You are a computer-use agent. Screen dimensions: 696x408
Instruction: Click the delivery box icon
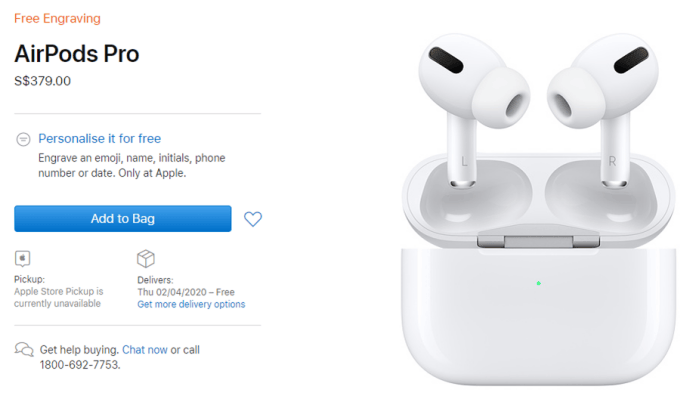click(146, 258)
